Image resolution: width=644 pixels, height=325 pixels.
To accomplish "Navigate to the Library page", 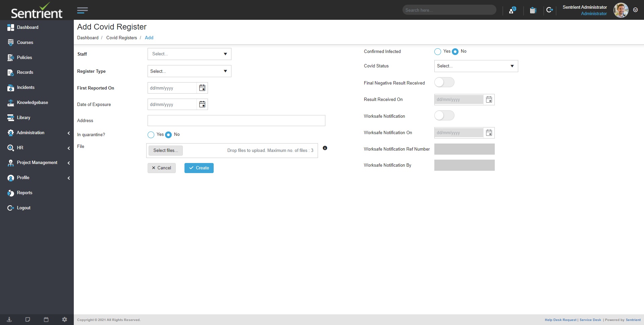I will pyautogui.click(x=23, y=117).
